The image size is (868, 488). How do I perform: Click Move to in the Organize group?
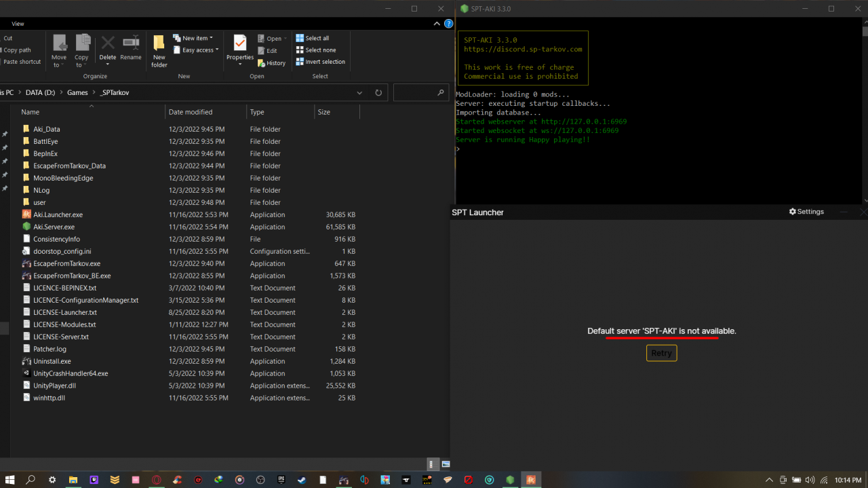coord(59,50)
